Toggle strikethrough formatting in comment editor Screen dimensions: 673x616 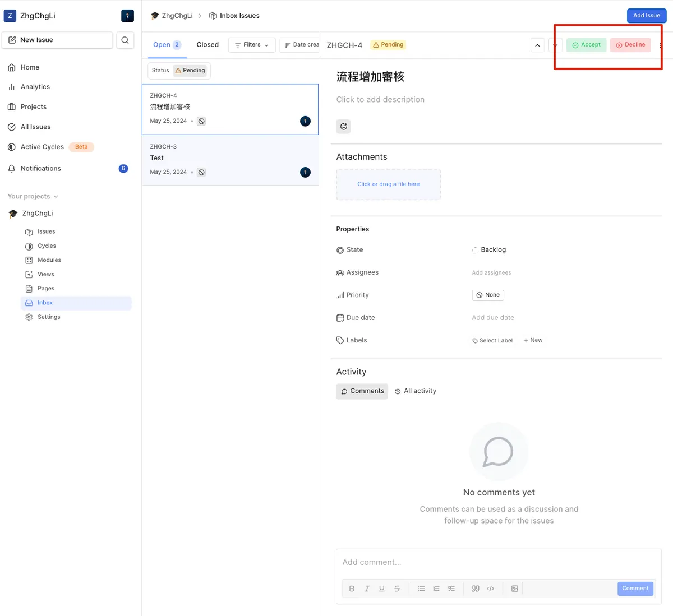tap(397, 589)
